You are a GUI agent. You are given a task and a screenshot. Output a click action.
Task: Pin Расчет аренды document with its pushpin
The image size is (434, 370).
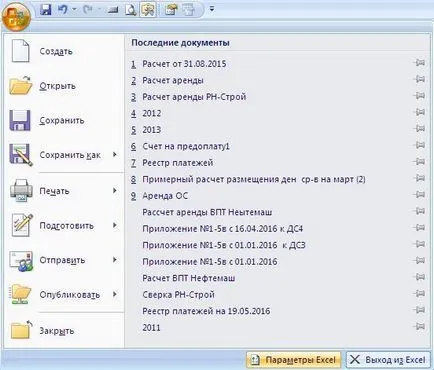(x=419, y=79)
